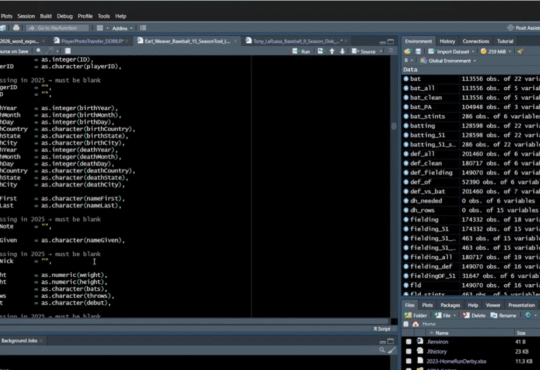The width and height of the screenshot is (540, 370).
Task: Tick checkbox for 2023-HomeRunDerby.xlsx
Action: pyautogui.click(x=408, y=361)
